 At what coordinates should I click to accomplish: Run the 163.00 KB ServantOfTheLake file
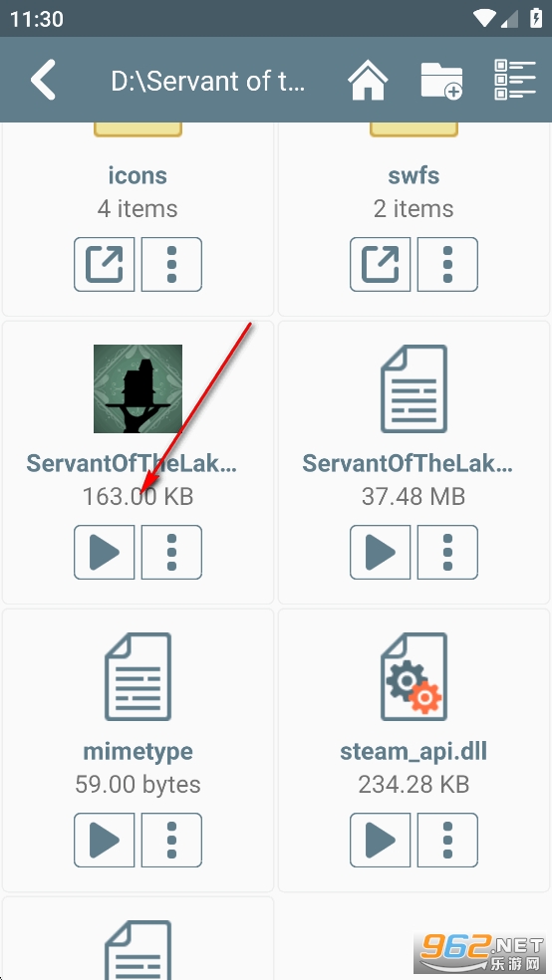pos(105,552)
